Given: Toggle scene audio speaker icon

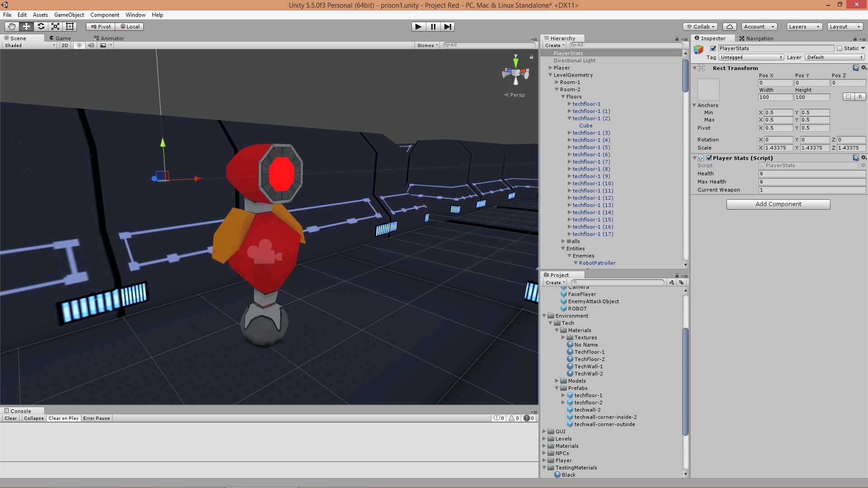Looking at the screenshot, I should 91,45.
